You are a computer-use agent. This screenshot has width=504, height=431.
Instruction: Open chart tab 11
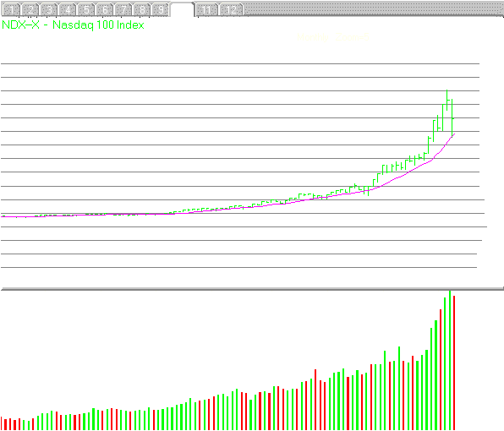[207, 9]
